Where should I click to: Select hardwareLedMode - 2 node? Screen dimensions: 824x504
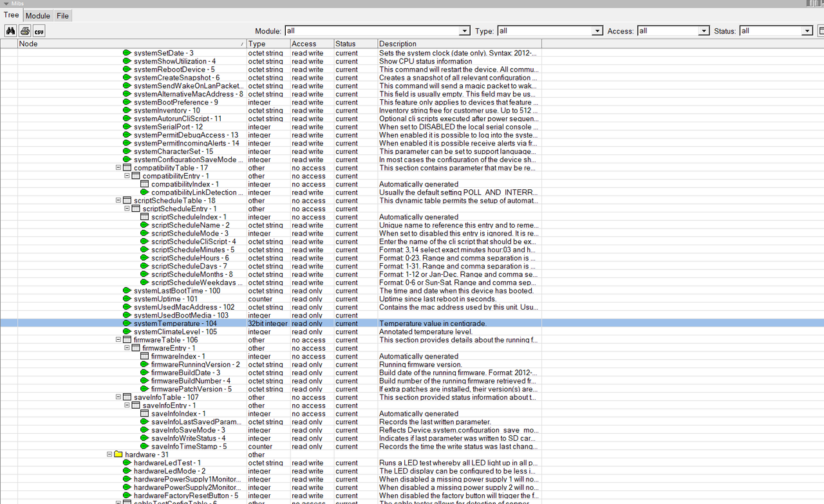[169, 471]
